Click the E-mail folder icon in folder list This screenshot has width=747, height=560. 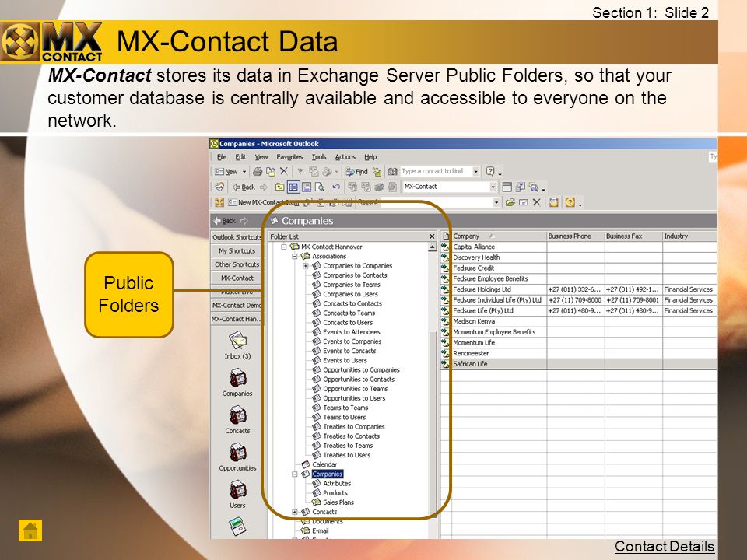click(x=306, y=530)
